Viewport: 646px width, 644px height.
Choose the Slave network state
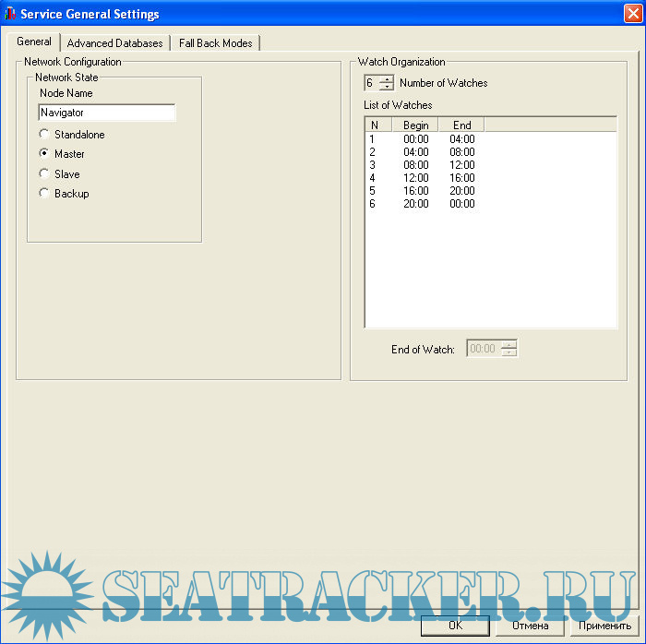pyautogui.click(x=44, y=173)
